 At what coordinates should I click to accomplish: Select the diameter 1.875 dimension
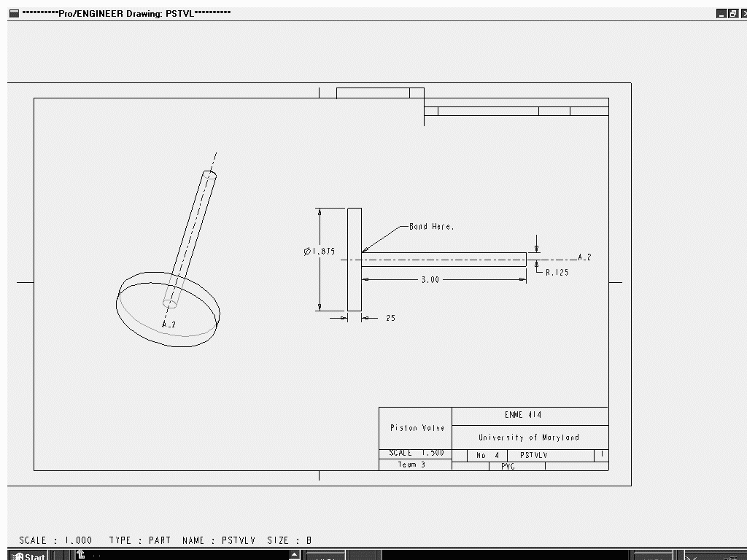[x=320, y=252]
